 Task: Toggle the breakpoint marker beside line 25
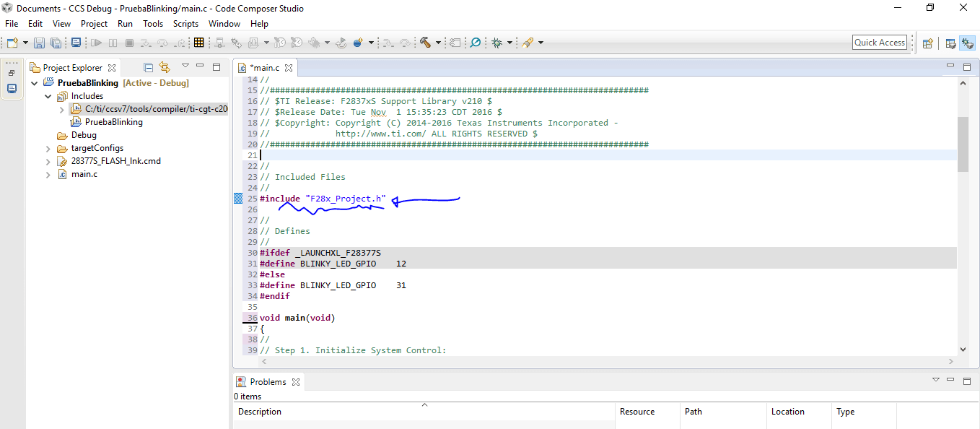coord(238,198)
